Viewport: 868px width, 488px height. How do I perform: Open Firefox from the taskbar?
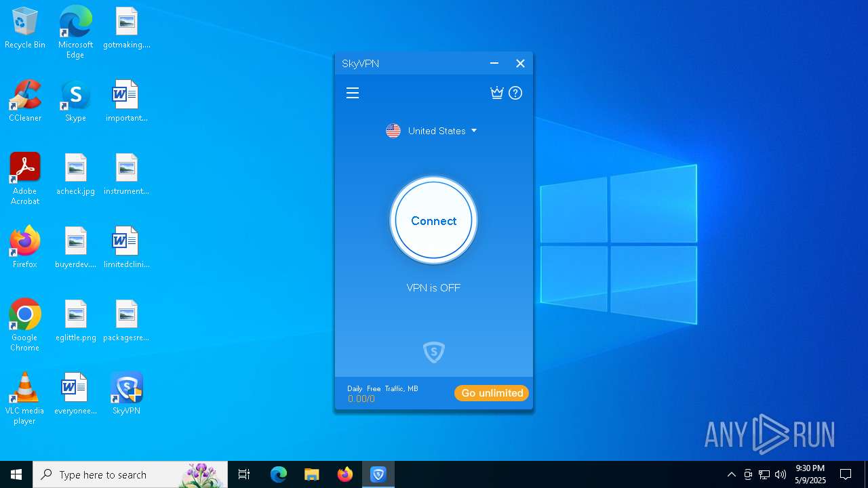click(x=345, y=474)
